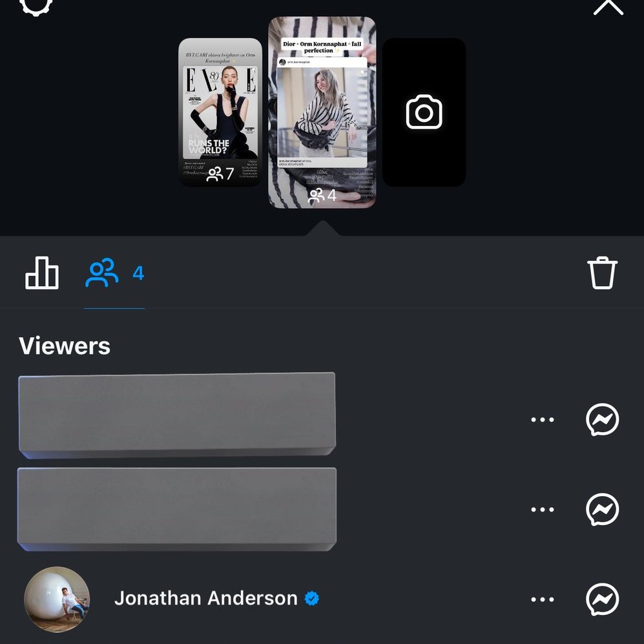Open the Jonathan Anderson viewer name
This screenshot has height=644, width=644.
pyautogui.click(x=206, y=598)
